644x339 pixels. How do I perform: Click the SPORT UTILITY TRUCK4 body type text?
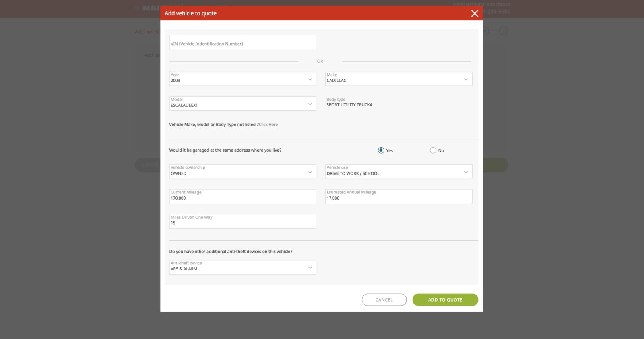[x=349, y=105]
